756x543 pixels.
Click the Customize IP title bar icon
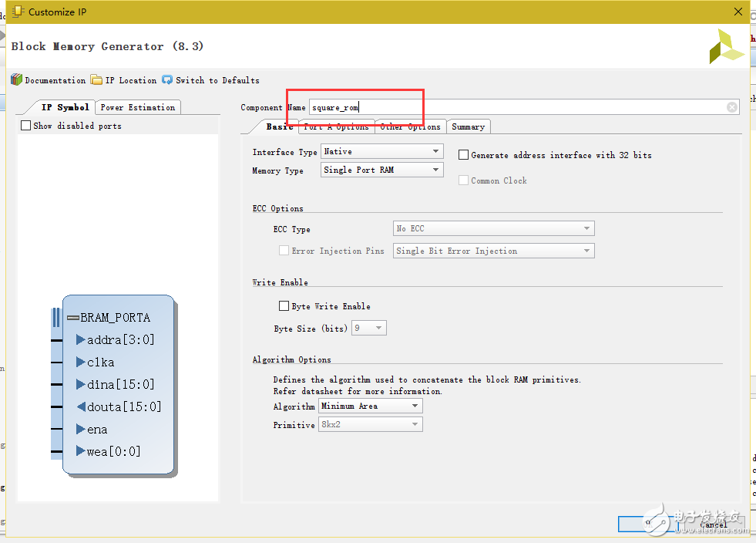pos(17,12)
